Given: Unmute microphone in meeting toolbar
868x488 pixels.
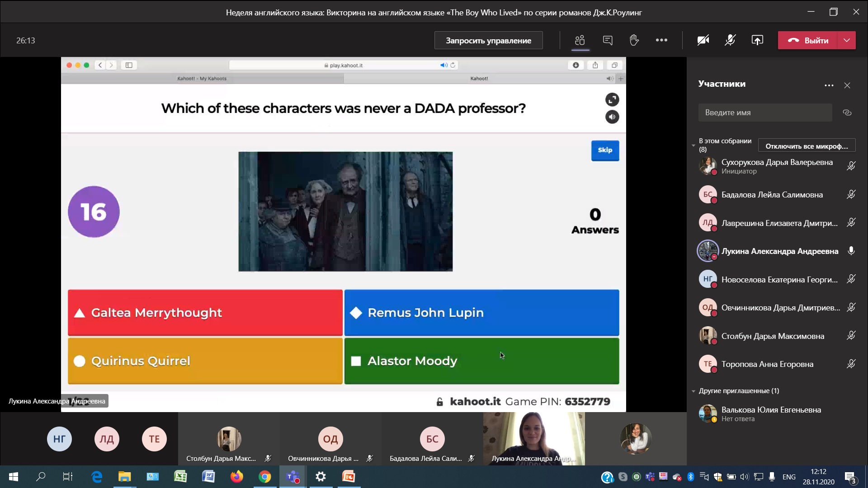Looking at the screenshot, I should click(x=730, y=40).
